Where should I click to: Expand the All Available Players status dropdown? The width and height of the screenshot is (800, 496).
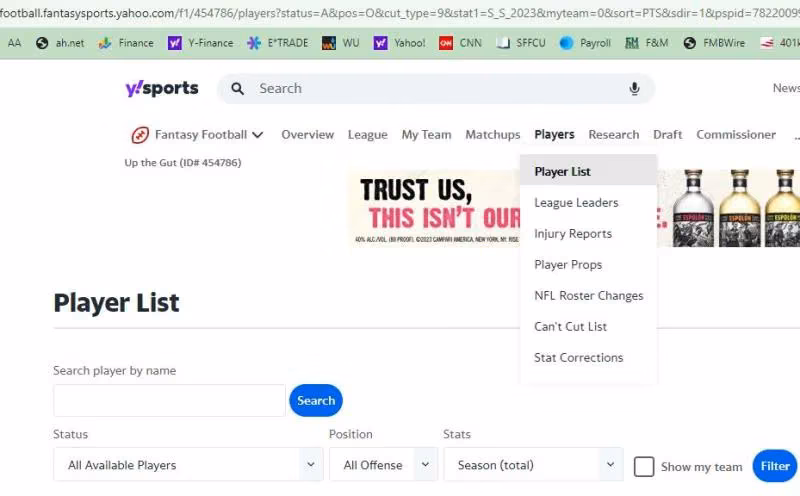click(x=188, y=464)
